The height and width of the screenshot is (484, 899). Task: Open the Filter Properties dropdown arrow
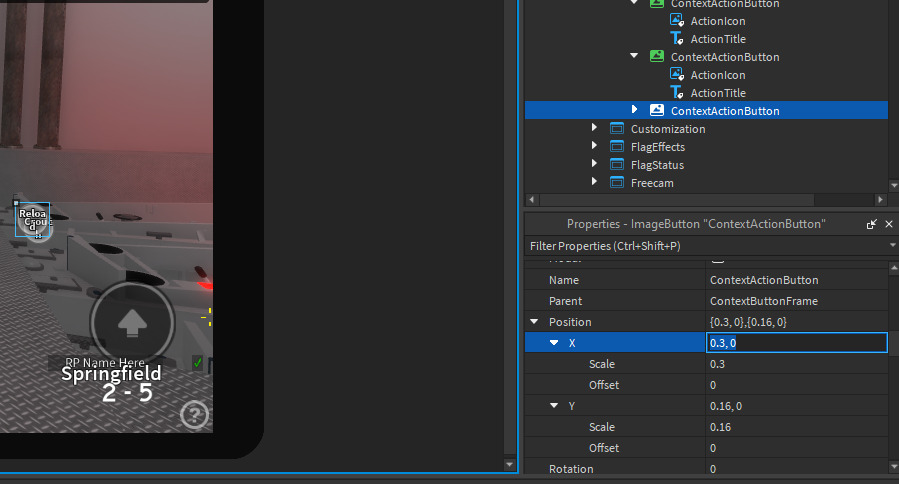coord(891,245)
